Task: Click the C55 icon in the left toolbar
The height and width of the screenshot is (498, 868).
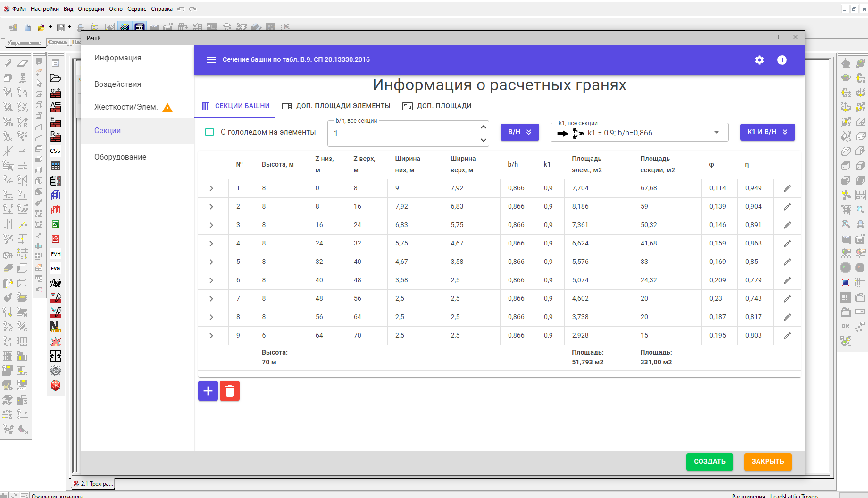Action: point(55,151)
